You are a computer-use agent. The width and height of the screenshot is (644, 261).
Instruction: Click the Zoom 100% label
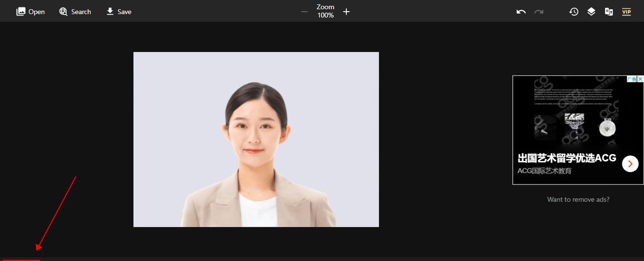[x=326, y=11]
